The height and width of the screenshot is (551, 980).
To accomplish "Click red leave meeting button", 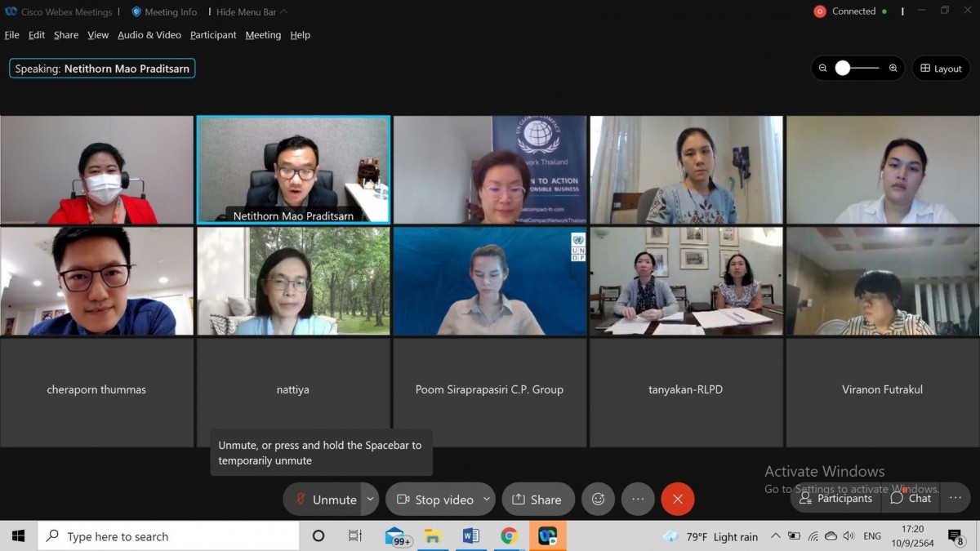I will pyautogui.click(x=677, y=499).
